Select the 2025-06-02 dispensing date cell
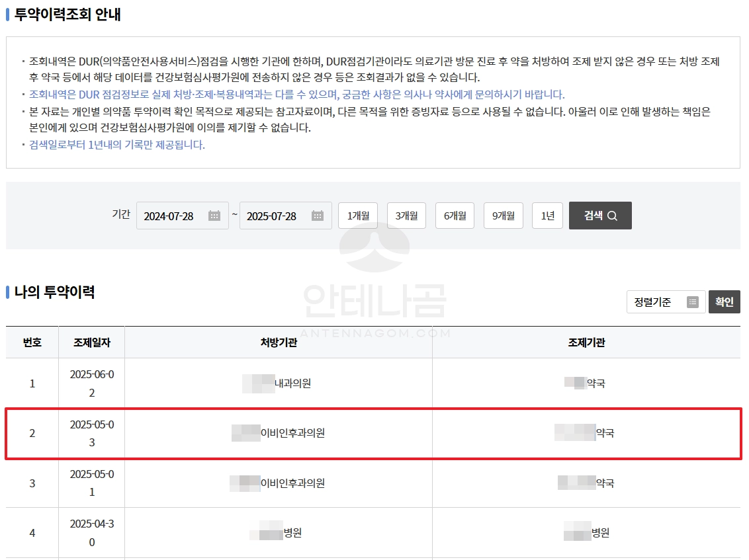 click(92, 383)
